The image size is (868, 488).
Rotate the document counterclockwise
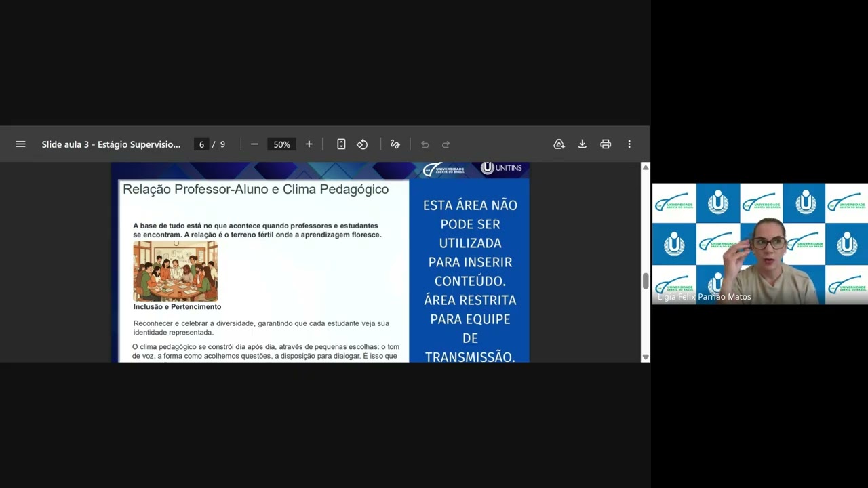[362, 144]
